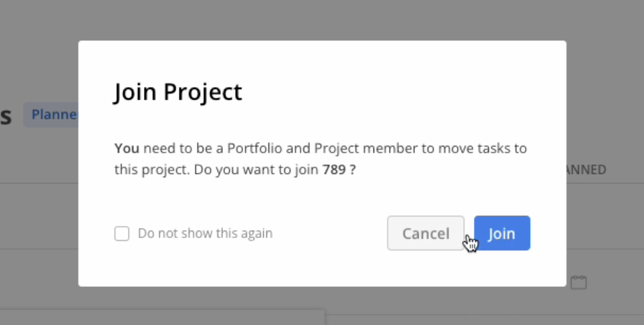Click the empty dialog area between checkbox and Cancel
The height and width of the screenshot is (325, 644).
(x=330, y=233)
